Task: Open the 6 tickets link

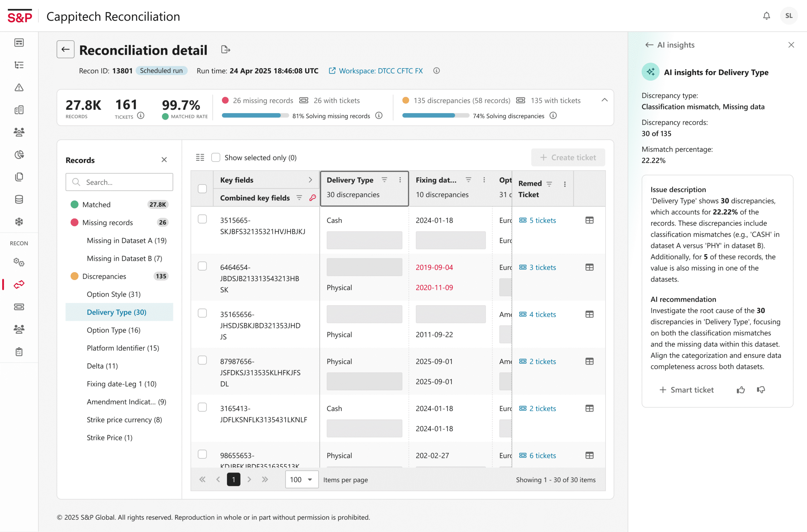Action: [x=537, y=456]
